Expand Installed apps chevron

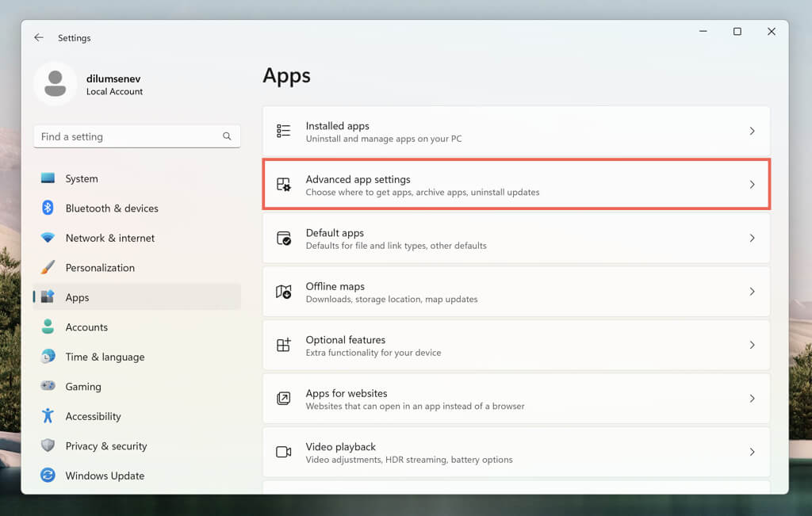point(752,132)
